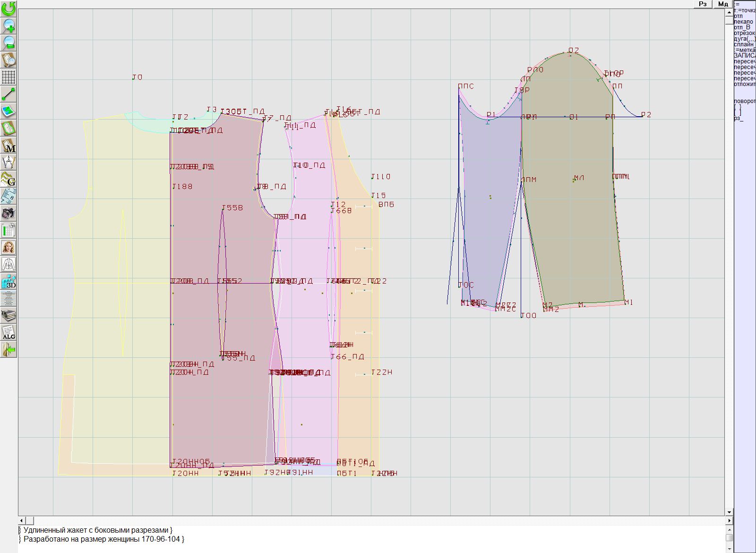Click the green refresh arrow icon
This screenshot has width=756, height=553.
pos(9,9)
